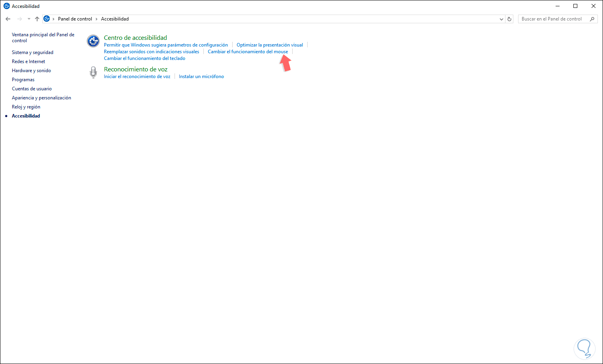
Task: Click the Back navigation arrow
Action: click(8, 19)
